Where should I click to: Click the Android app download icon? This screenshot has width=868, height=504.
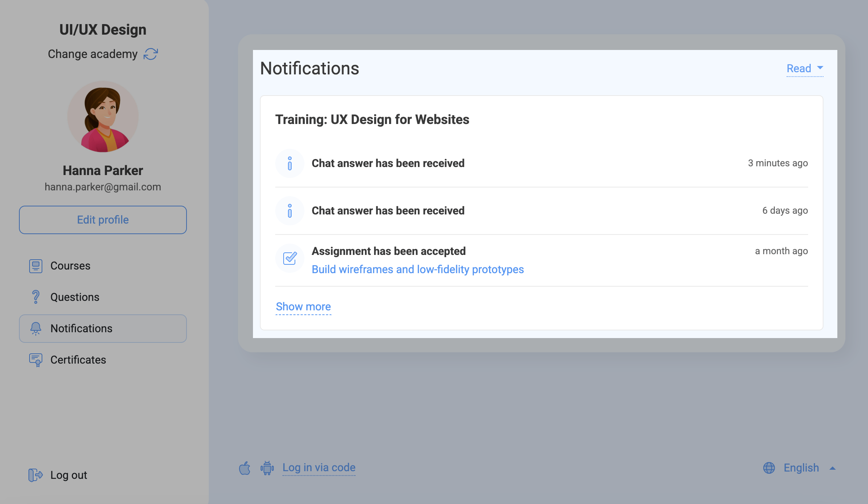click(267, 468)
